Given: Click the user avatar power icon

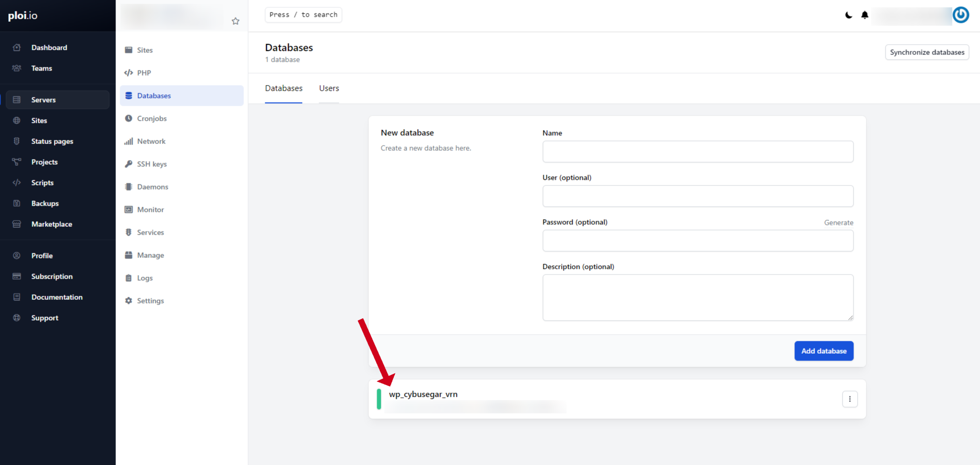Looking at the screenshot, I should pyautogui.click(x=960, y=15).
